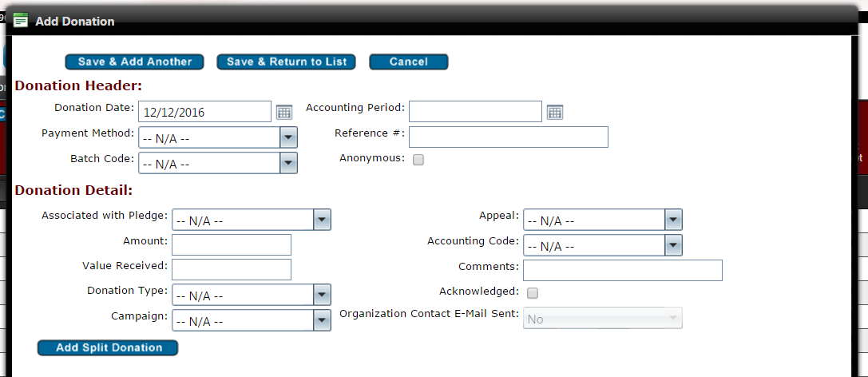Open the Accounting Period calendar picker
This screenshot has width=868, height=377.
click(x=555, y=113)
